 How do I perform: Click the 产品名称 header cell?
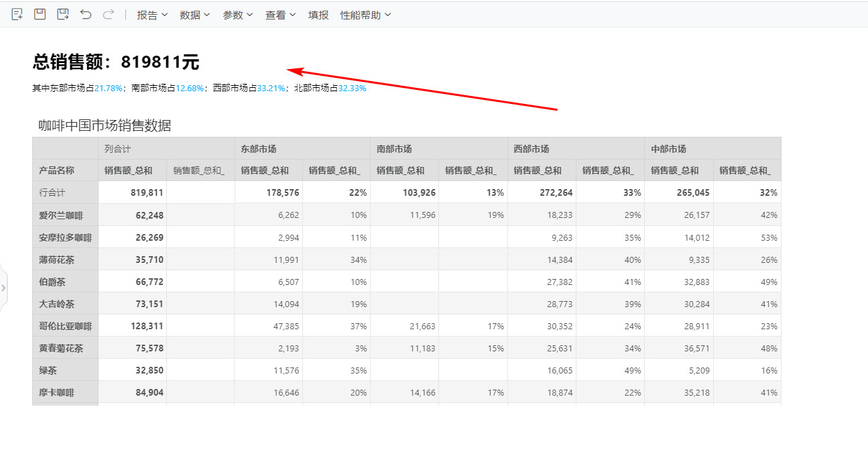(65, 170)
